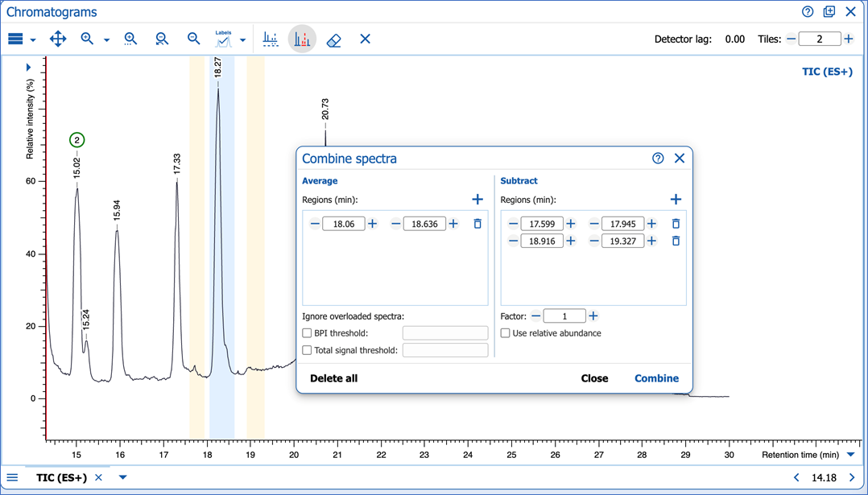Viewport: 868px width, 495px height.
Task: Select the TIC (ES+) bottom tab
Action: point(61,477)
